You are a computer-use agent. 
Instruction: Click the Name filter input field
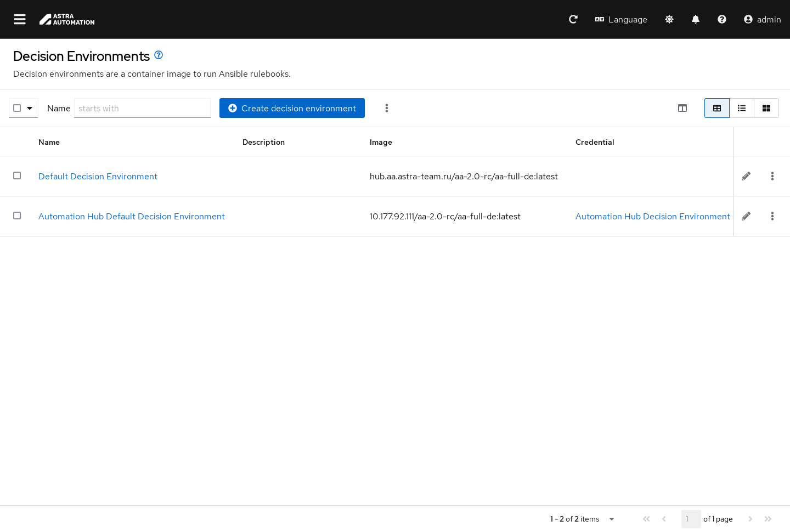(142, 108)
